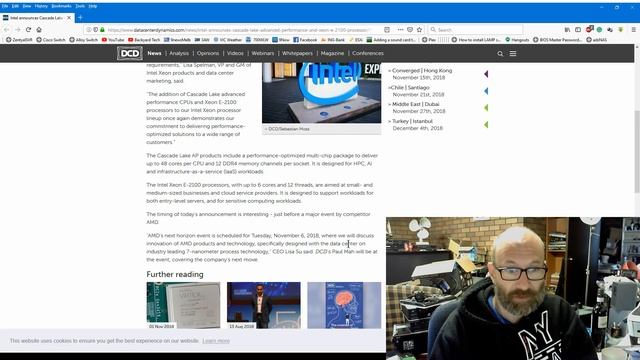Screen dimensions: 640x360
Task: Click the green circular extension icon
Action: coord(599,30)
